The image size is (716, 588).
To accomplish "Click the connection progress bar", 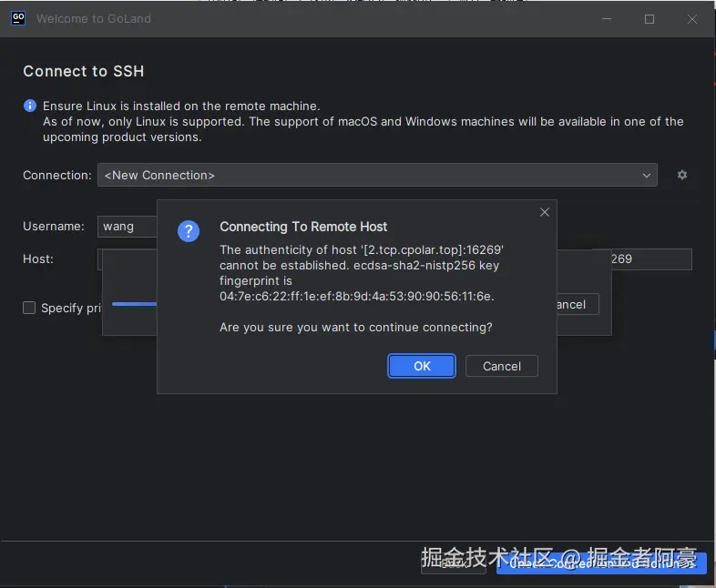I will 134,304.
